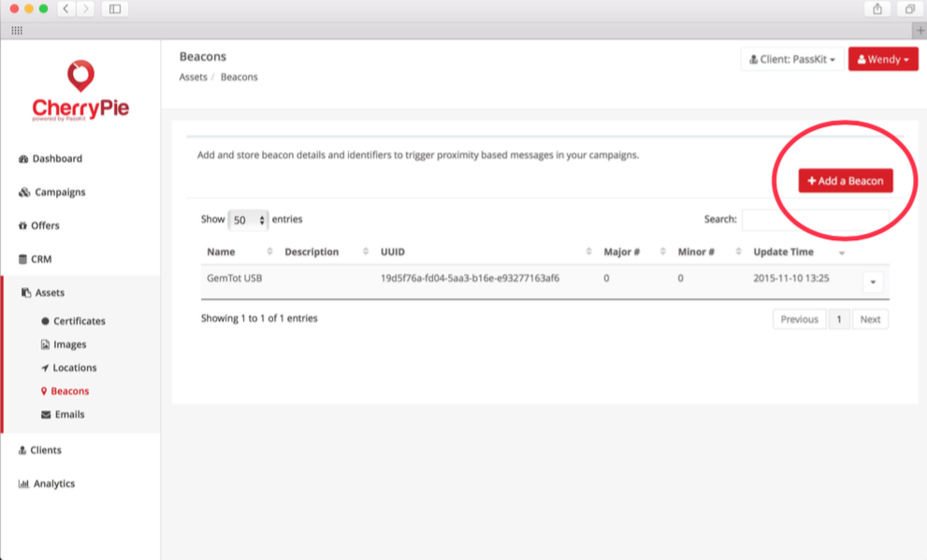Screen dimensions: 927x560
Task: Click the Add a Beacon button
Action: pyautogui.click(x=846, y=180)
